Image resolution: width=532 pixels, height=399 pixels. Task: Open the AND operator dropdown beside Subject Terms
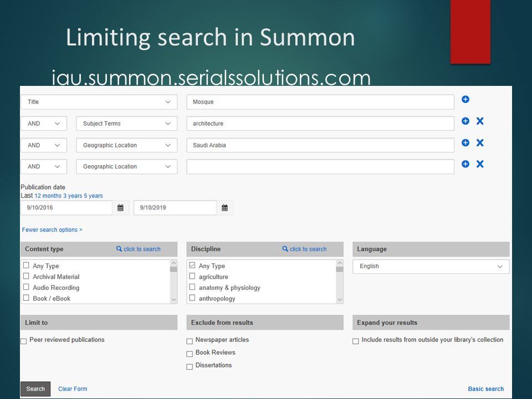44,124
